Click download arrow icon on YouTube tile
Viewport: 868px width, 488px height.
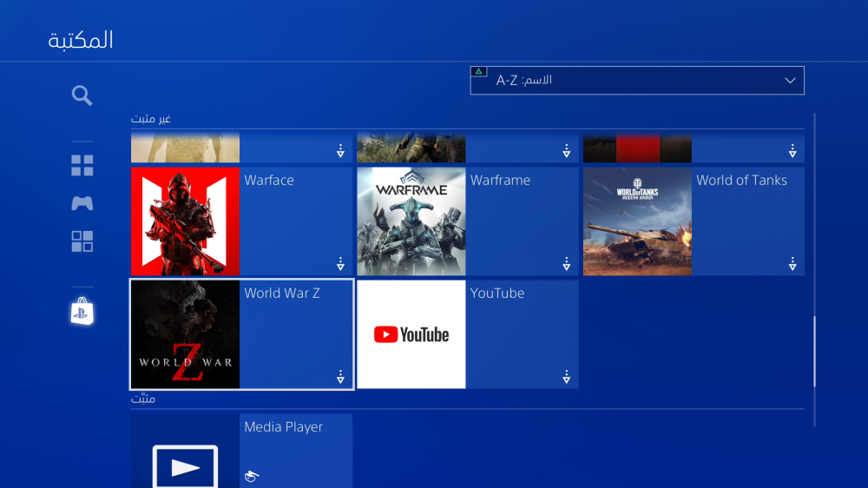coord(566,377)
